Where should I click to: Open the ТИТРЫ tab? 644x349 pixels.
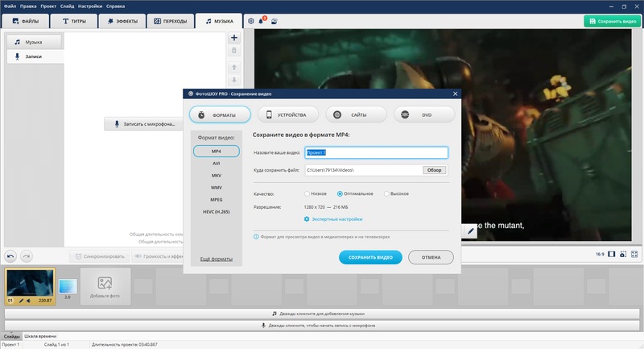click(x=74, y=21)
